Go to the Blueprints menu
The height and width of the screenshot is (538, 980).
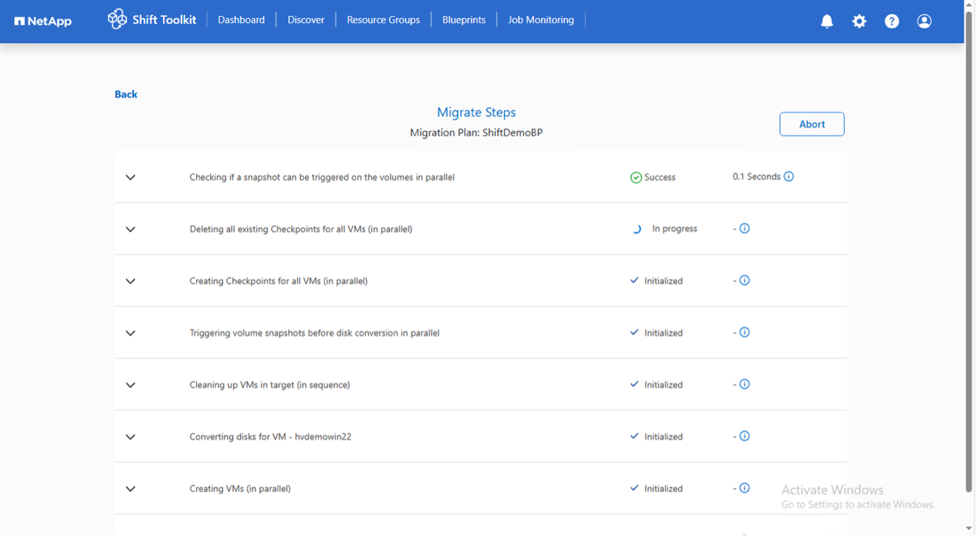(x=464, y=20)
